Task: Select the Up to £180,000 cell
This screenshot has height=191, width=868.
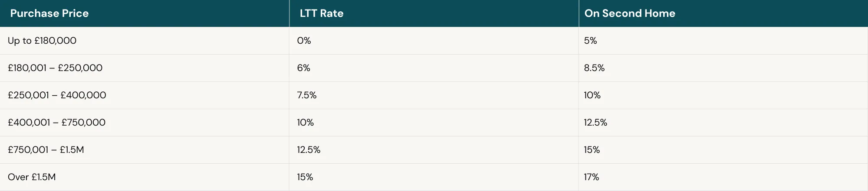Action: pos(42,41)
